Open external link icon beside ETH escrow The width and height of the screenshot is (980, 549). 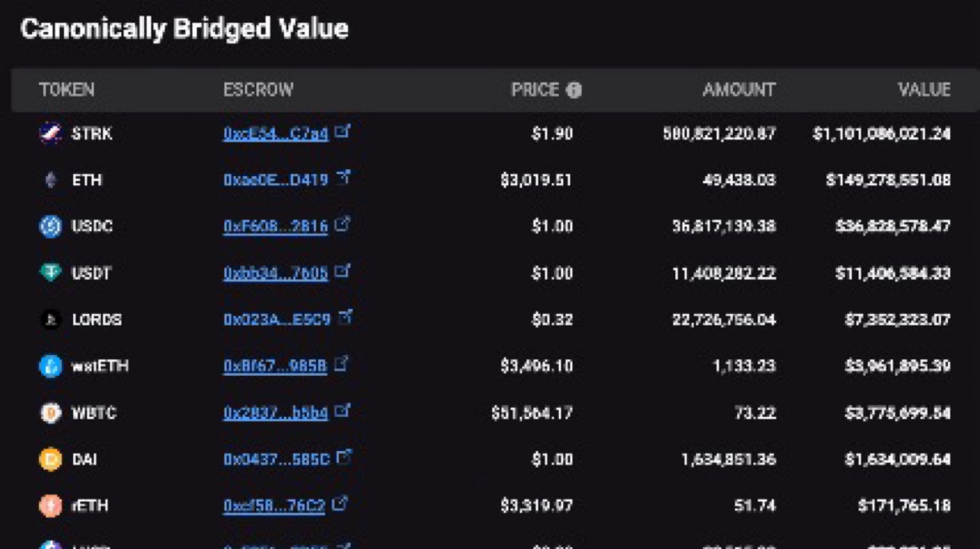coord(343,178)
